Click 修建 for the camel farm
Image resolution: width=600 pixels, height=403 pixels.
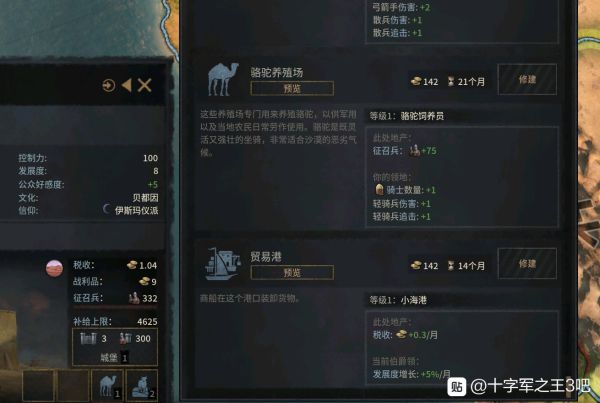click(527, 79)
